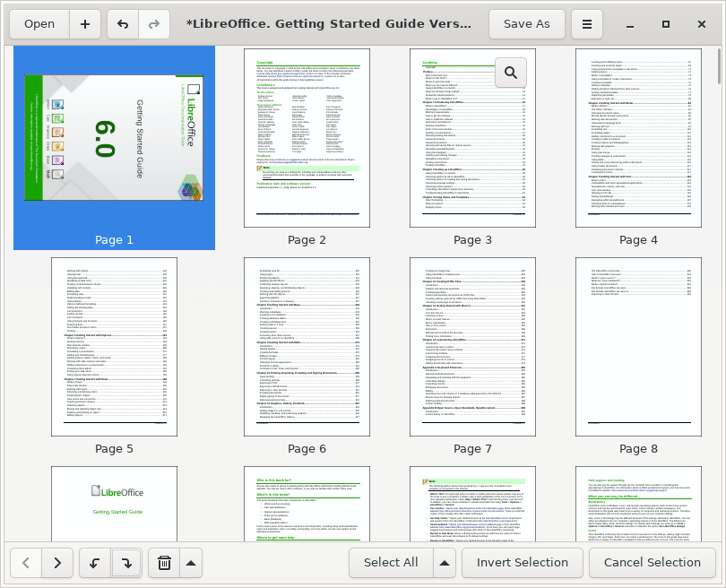This screenshot has height=588, width=726.
Task: Click the 'Page 8' label
Action: tap(638, 449)
